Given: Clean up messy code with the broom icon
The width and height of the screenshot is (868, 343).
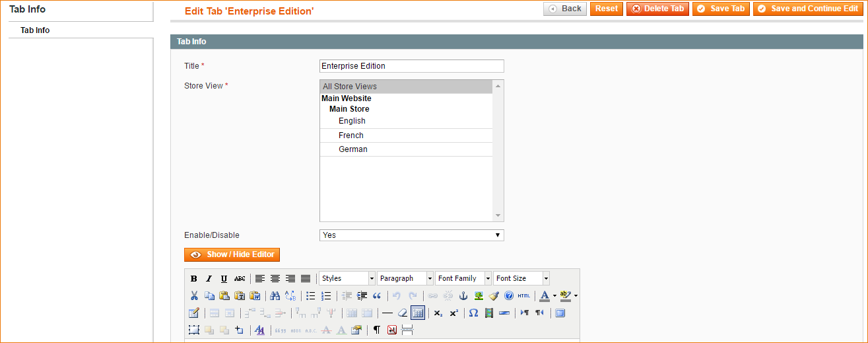Looking at the screenshot, I should click(x=494, y=296).
